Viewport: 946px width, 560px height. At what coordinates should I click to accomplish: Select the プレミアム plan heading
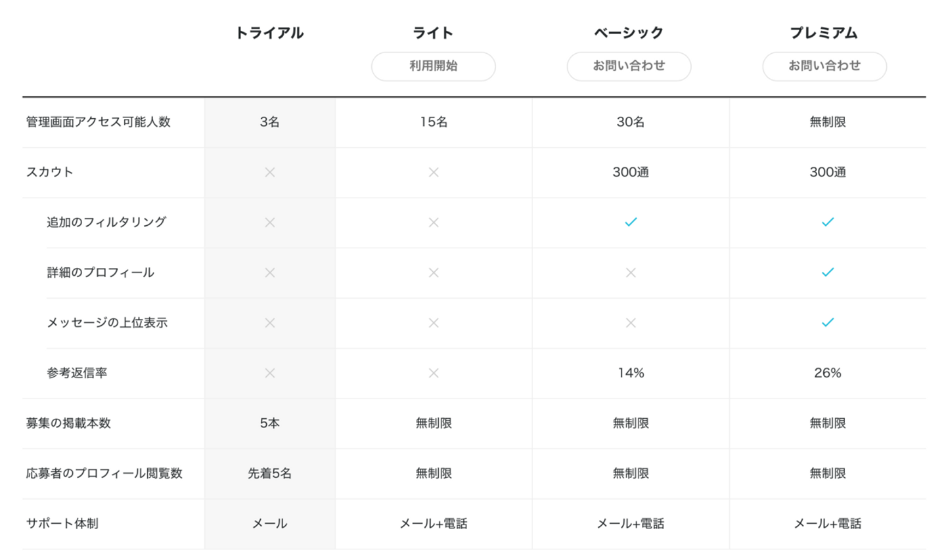click(x=824, y=33)
